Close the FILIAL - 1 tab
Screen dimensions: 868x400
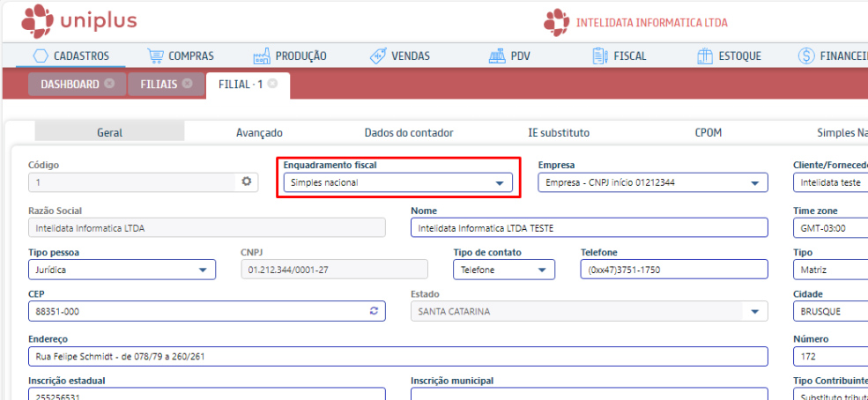point(273,84)
